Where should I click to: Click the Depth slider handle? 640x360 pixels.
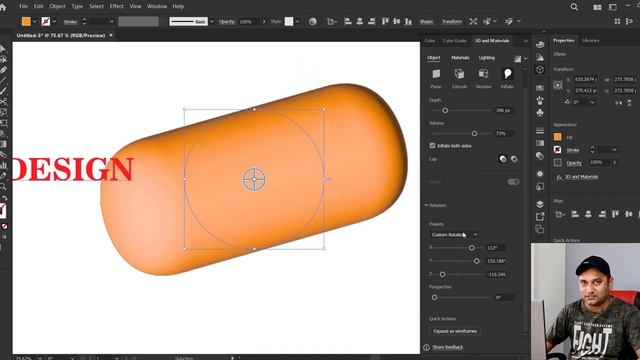[445, 110]
